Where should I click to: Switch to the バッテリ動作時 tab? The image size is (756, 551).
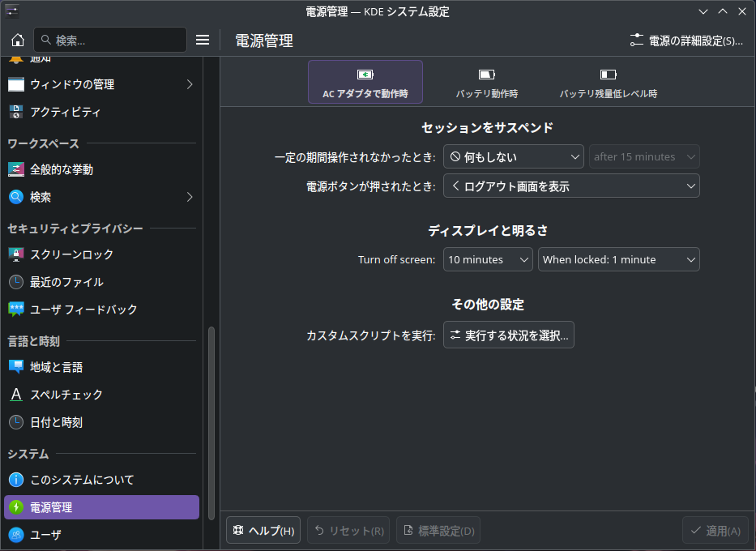(486, 82)
